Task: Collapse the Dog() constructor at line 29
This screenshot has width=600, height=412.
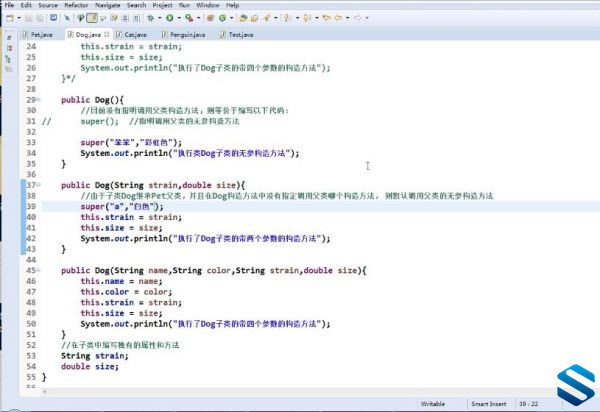Action: click(38, 100)
